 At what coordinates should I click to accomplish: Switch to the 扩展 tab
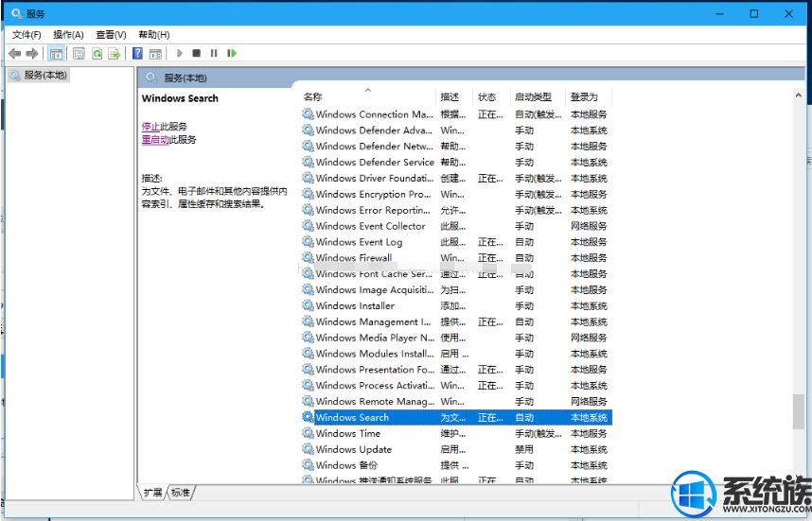pos(153,493)
